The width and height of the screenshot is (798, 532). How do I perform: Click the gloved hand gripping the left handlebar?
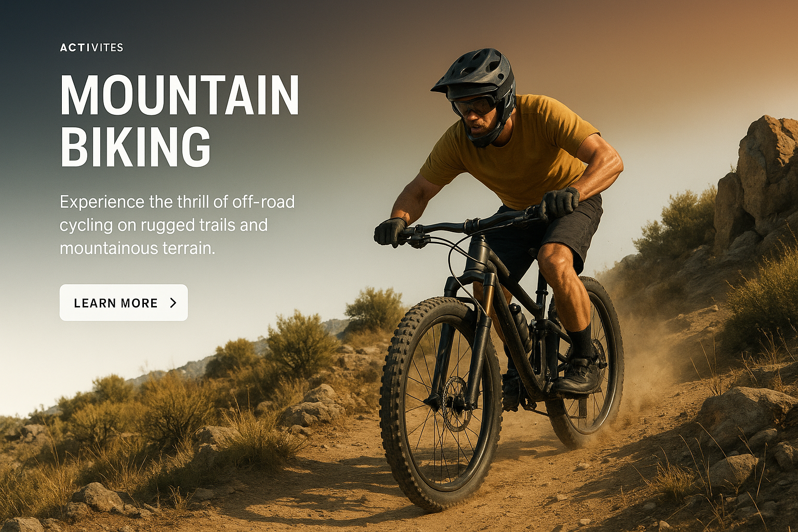click(390, 232)
